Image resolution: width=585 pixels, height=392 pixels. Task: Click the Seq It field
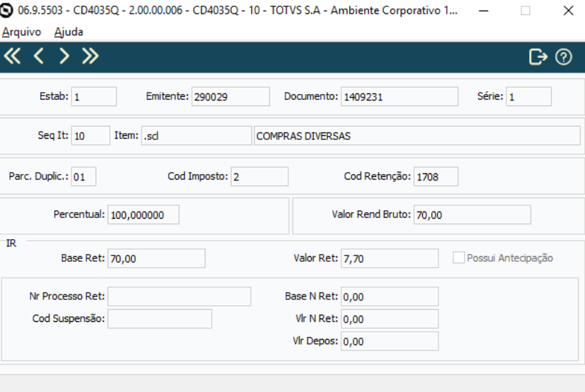click(91, 136)
